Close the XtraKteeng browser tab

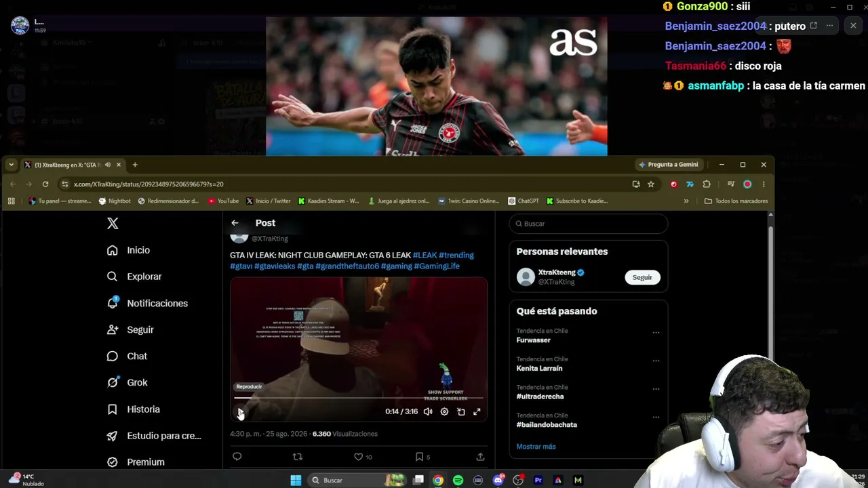point(119,165)
